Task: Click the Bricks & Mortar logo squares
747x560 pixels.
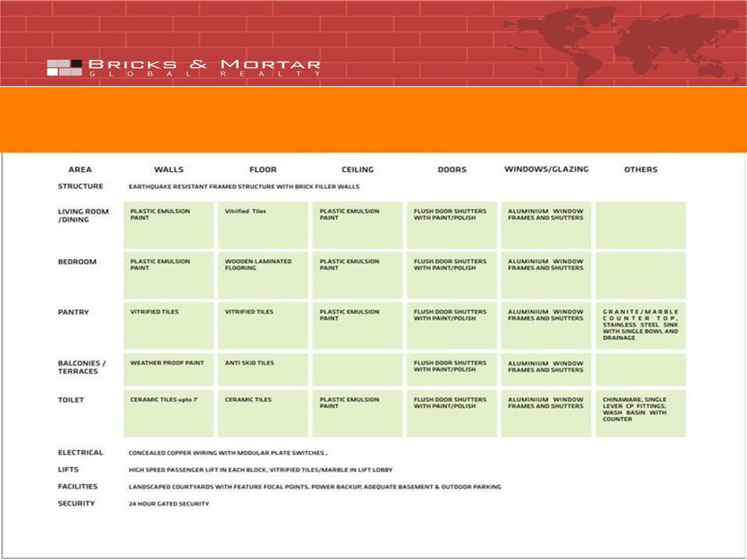Action: 65,68
